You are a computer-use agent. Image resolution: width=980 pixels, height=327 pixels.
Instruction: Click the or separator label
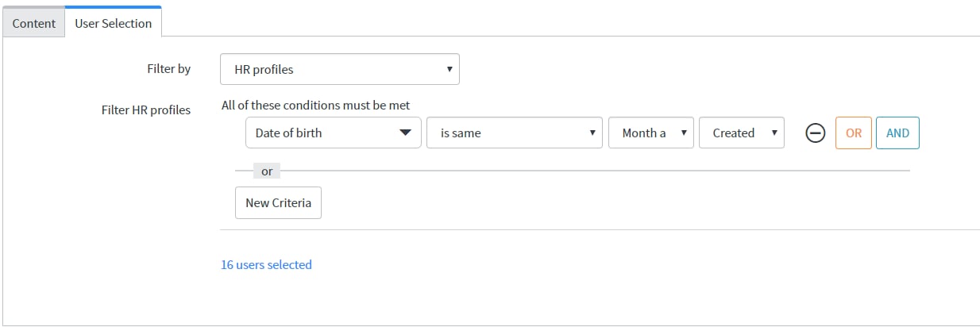(267, 171)
